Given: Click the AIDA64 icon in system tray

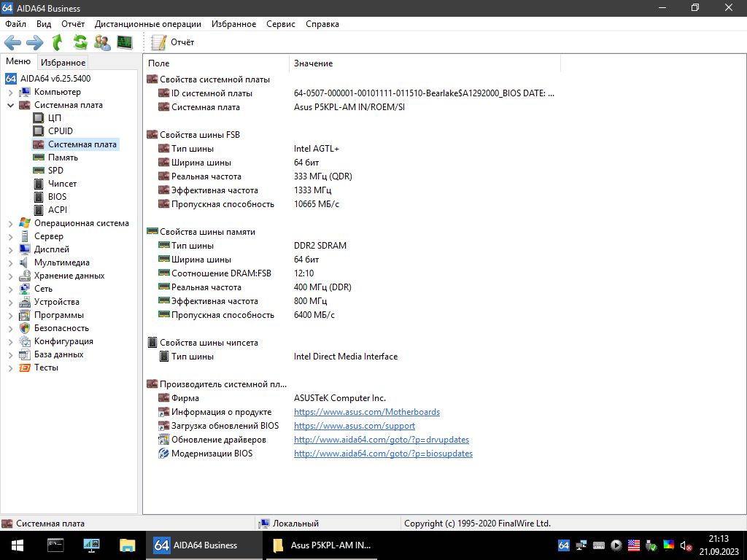Looking at the screenshot, I should tap(564, 545).
